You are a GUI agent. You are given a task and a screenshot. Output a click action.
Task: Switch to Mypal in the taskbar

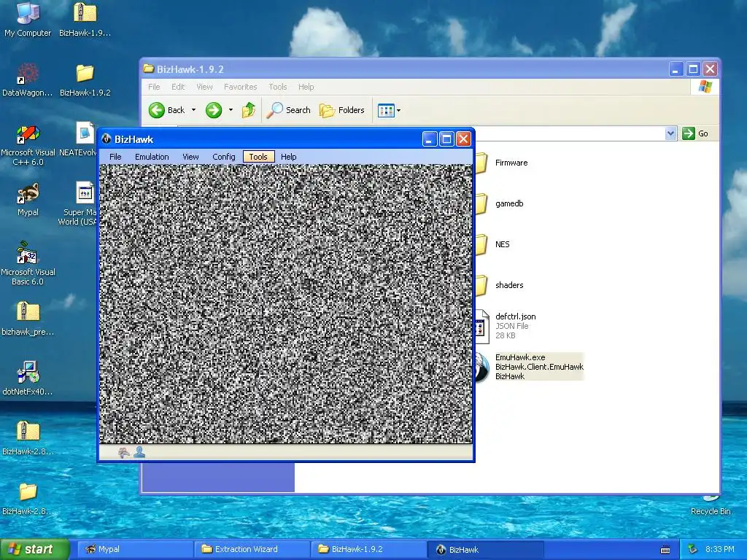click(x=135, y=549)
